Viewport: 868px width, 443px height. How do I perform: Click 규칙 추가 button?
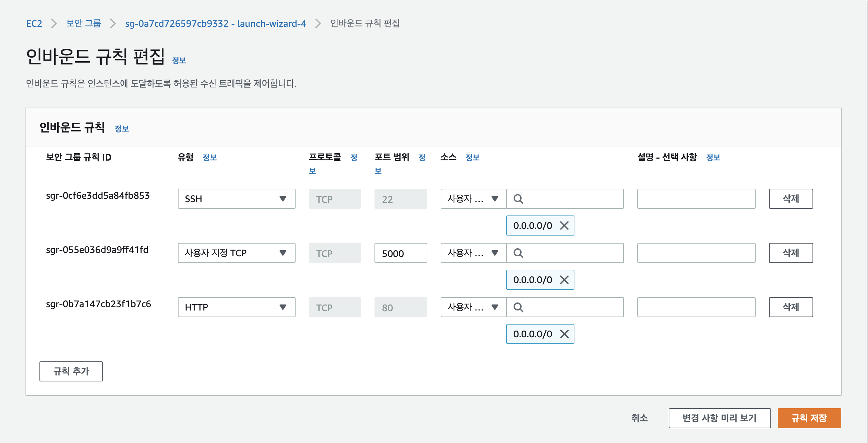tap(71, 371)
